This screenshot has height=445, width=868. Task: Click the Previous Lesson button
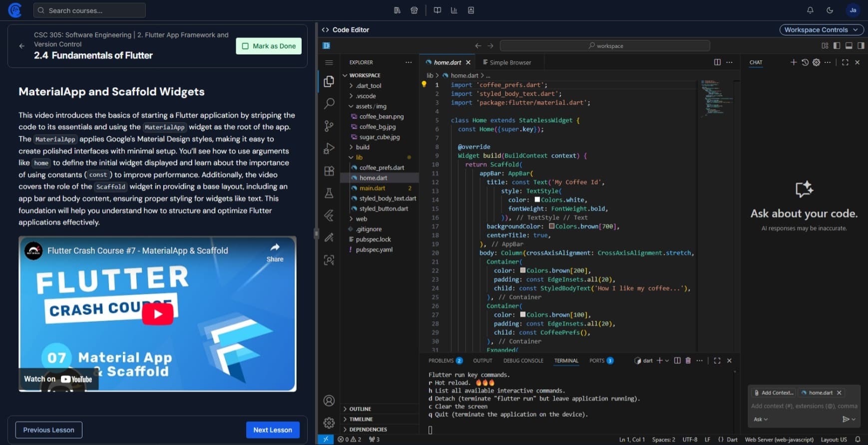[x=48, y=430]
